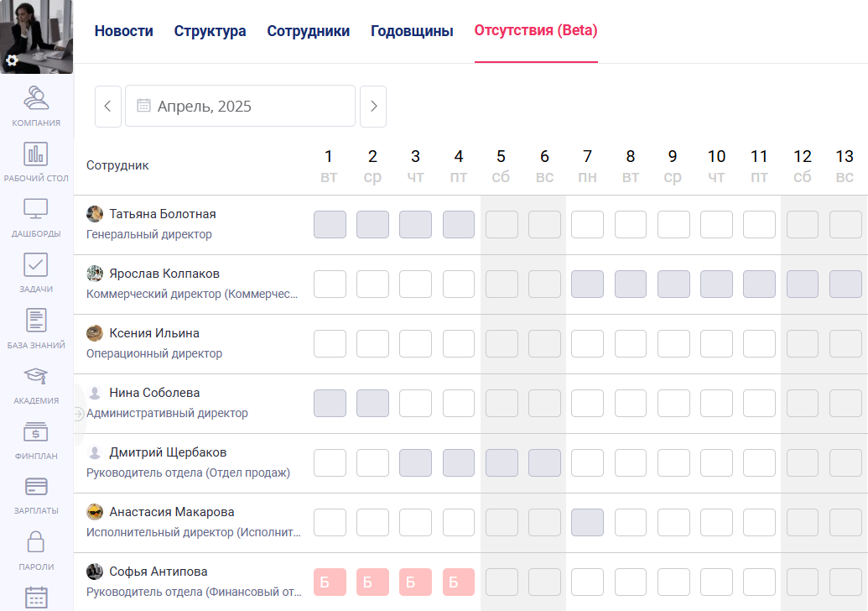Go to next month with right arrow
Image resolution: width=868 pixels, height=611 pixels.
(x=373, y=106)
